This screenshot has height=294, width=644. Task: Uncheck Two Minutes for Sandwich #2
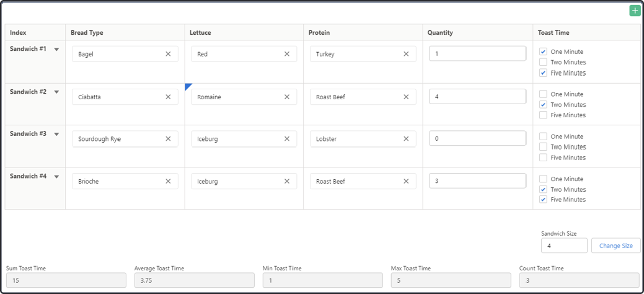(x=543, y=104)
